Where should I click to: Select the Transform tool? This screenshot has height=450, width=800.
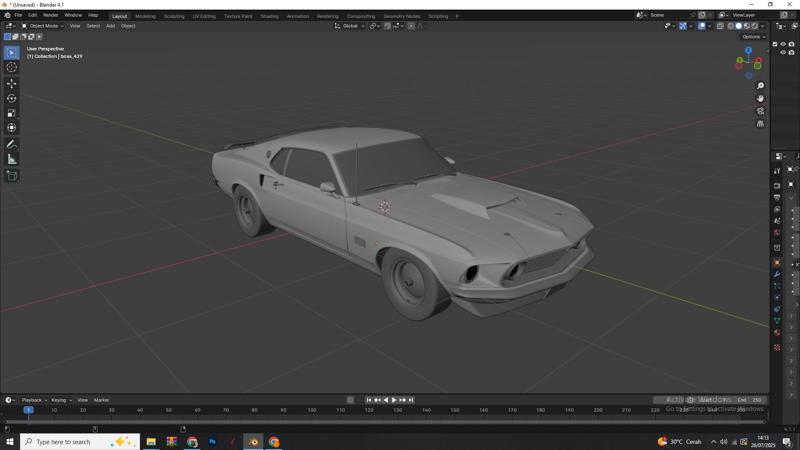(11, 128)
